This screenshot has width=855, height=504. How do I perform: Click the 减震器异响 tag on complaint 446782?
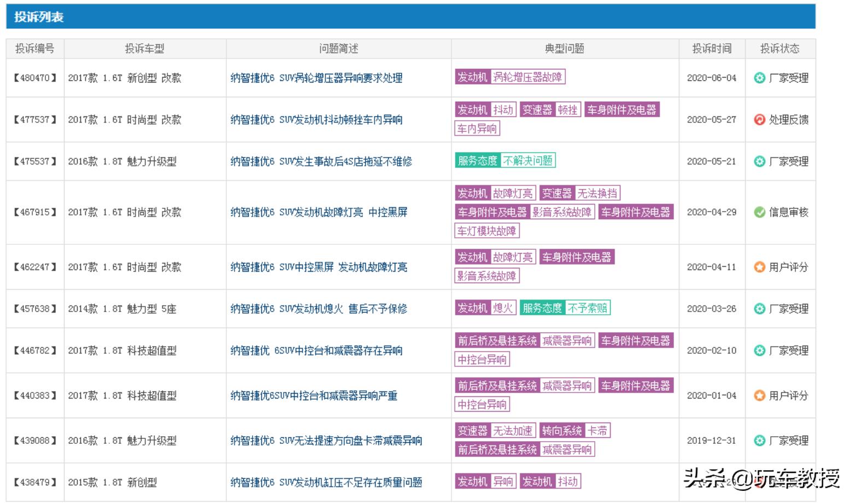[x=567, y=340]
